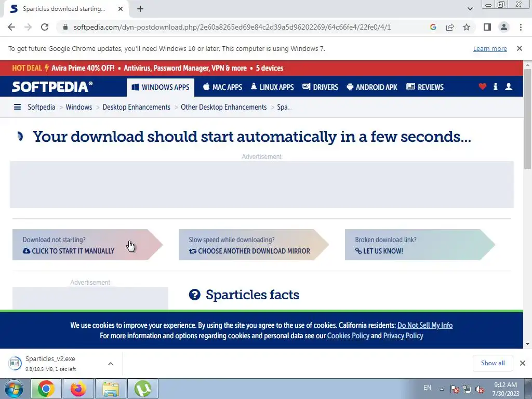Viewport: 532px width, 399px height.
Task: Open the tab search dropdown arrow
Action: pos(470,9)
